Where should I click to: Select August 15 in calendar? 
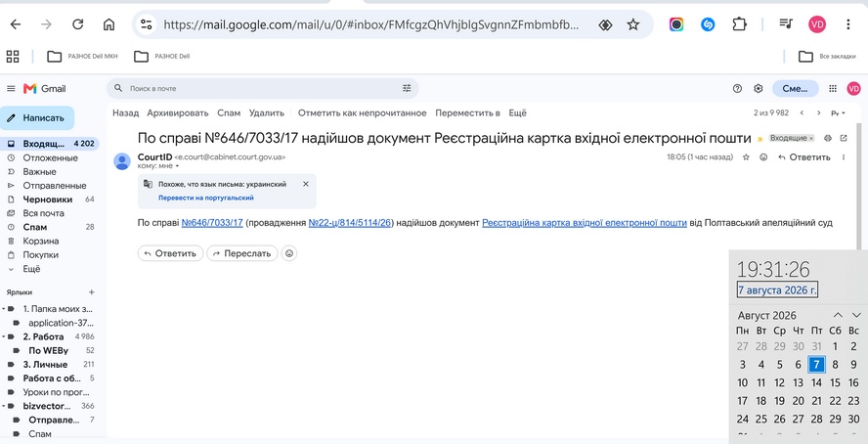tap(836, 382)
